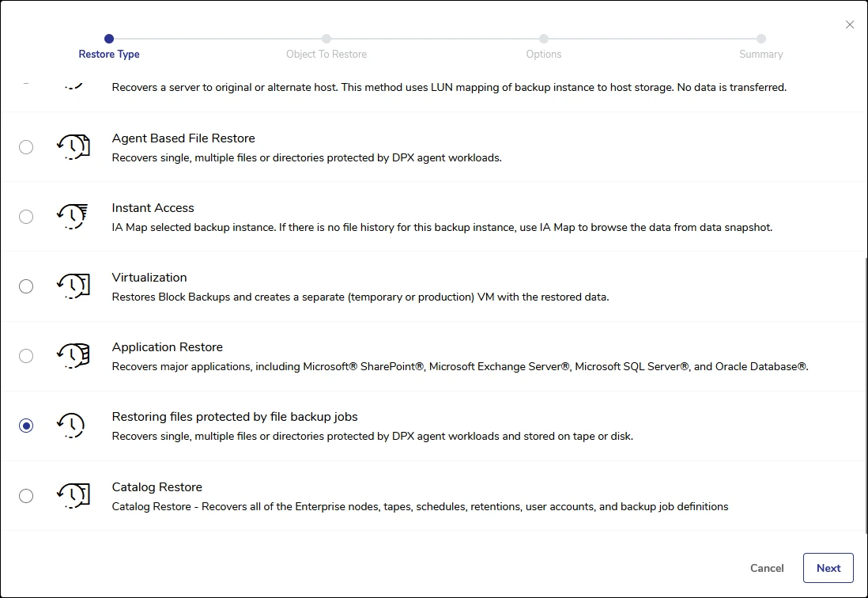Cancel the restore wizard

coord(767,568)
